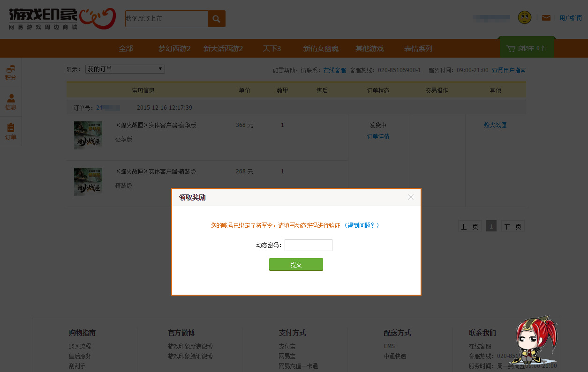
Task: Go to previous page 上一页
Action: (470, 226)
